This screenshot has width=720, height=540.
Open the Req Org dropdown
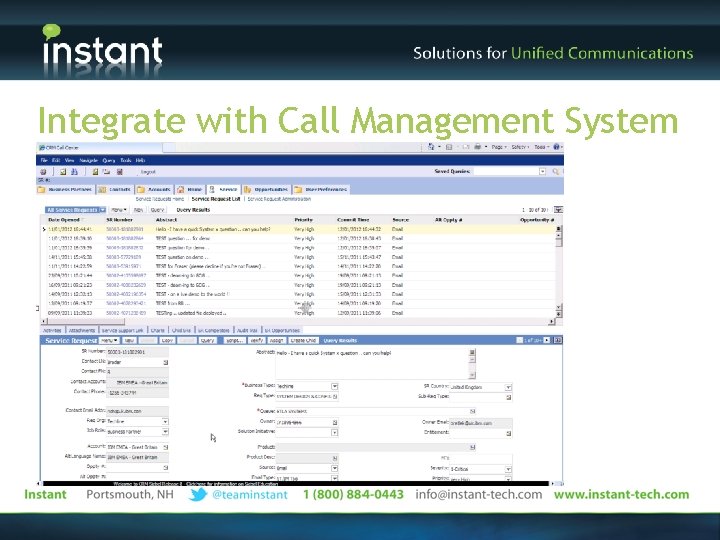(165, 421)
